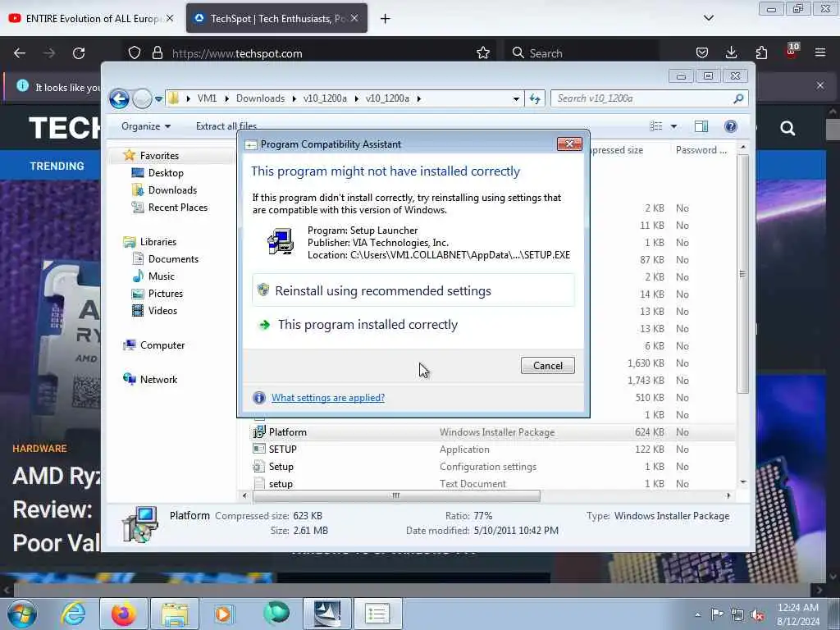Open the list all tabs dropdown
The width and height of the screenshot is (840, 630).
pyautogui.click(x=708, y=18)
